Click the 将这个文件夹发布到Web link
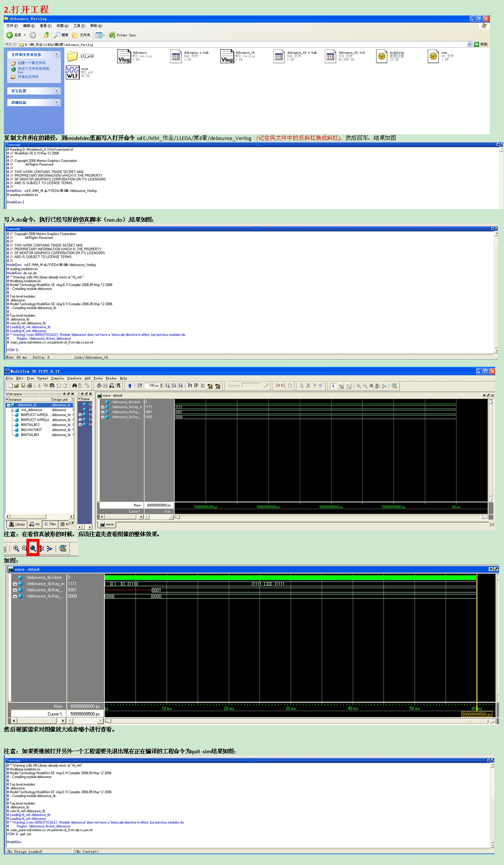This screenshot has width=504, height=865. [33, 70]
